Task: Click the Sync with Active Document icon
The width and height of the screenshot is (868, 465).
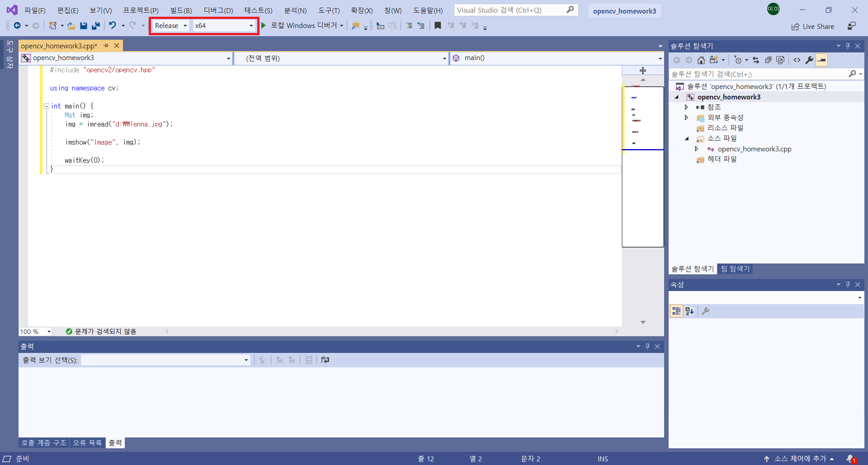Action: tap(756, 60)
